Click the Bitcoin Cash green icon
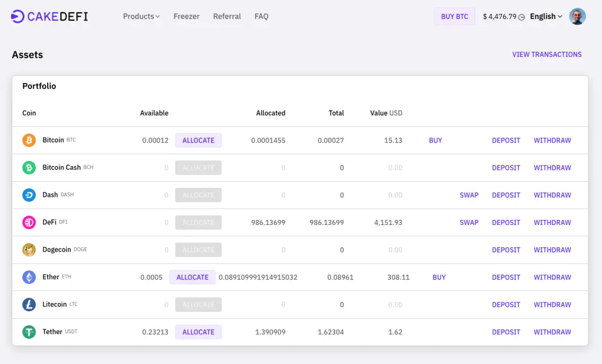 click(x=29, y=167)
